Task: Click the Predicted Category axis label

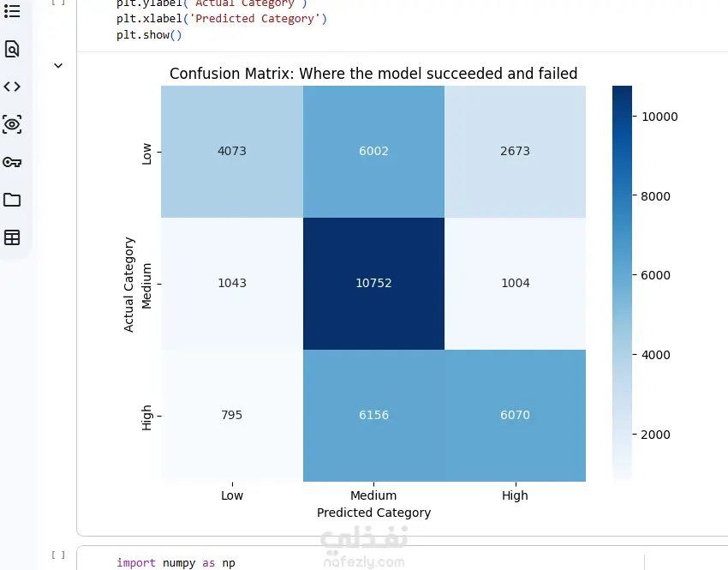Action: coord(373,513)
